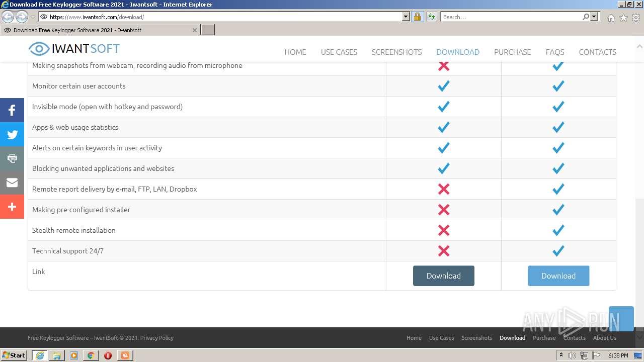The image size is (644, 362).
Task: Click the red cross for Stealth remote installation
Action: click(444, 230)
